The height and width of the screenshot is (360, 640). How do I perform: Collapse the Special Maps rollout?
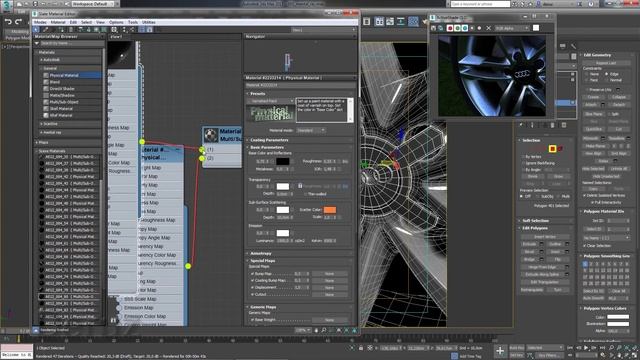tap(262, 260)
